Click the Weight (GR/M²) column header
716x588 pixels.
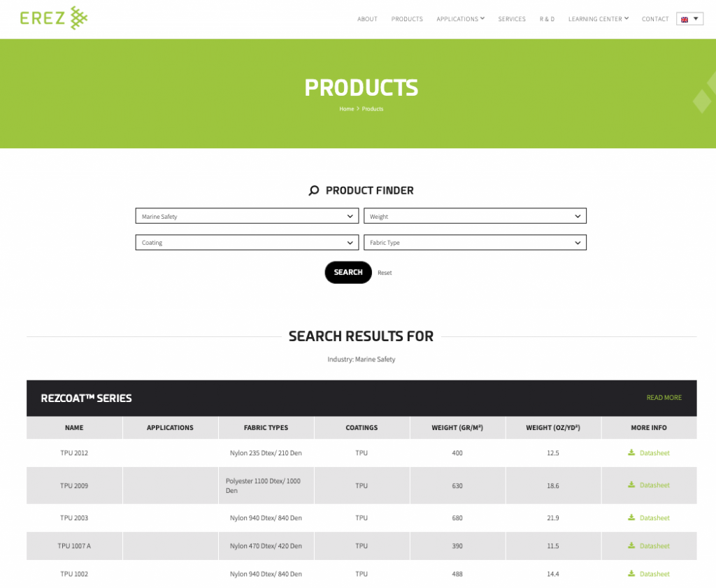point(457,427)
